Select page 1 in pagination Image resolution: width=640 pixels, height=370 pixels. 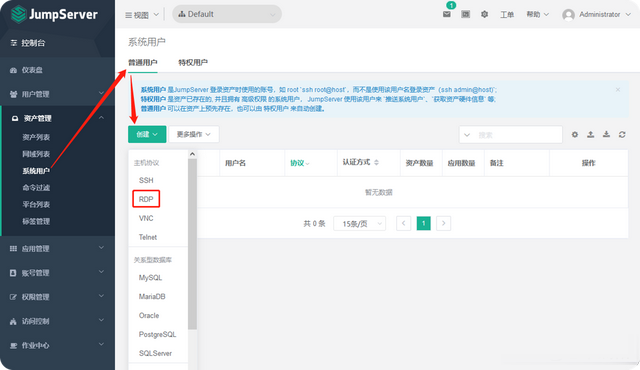pos(424,223)
